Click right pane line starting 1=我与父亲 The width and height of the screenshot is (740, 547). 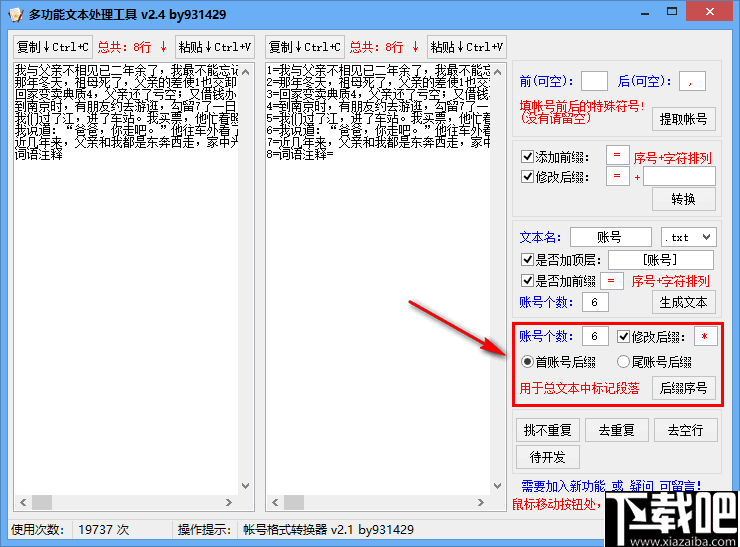pos(378,71)
